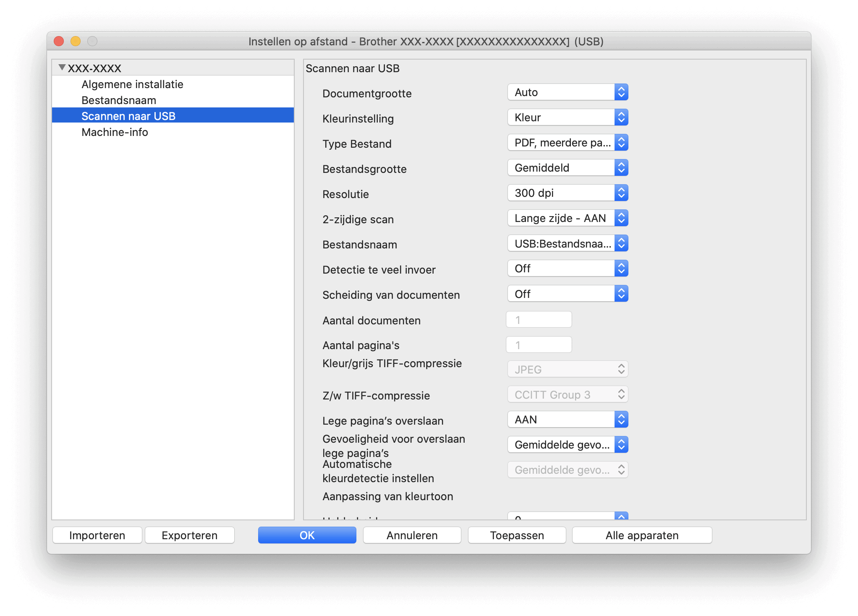The width and height of the screenshot is (858, 616).
Task: Change Kleurinstelling dropdown value
Action: pos(568,117)
